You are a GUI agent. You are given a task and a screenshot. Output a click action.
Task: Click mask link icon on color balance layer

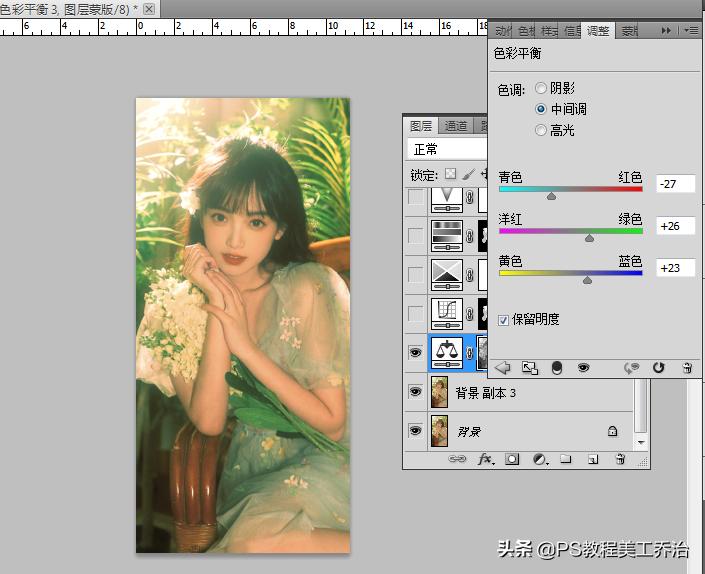pyautogui.click(x=470, y=353)
